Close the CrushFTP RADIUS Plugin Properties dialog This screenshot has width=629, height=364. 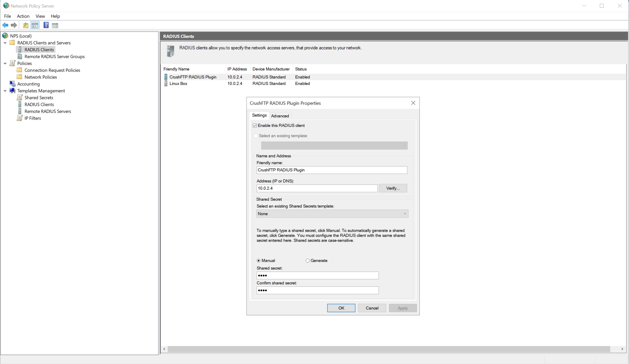pos(413,103)
